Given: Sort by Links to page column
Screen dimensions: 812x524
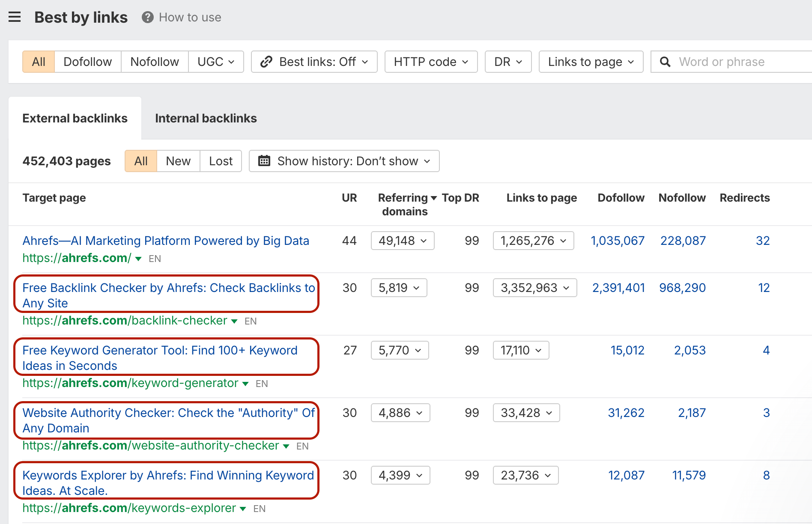Looking at the screenshot, I should coord(542,198).
